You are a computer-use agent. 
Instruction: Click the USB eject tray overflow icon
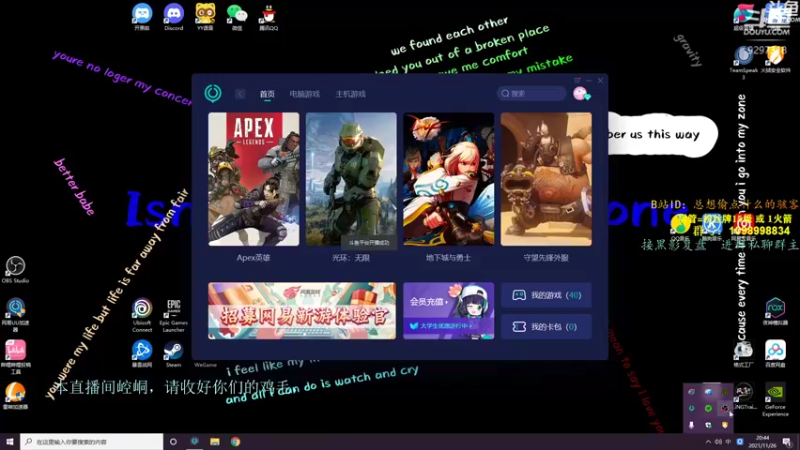point(692,424)
